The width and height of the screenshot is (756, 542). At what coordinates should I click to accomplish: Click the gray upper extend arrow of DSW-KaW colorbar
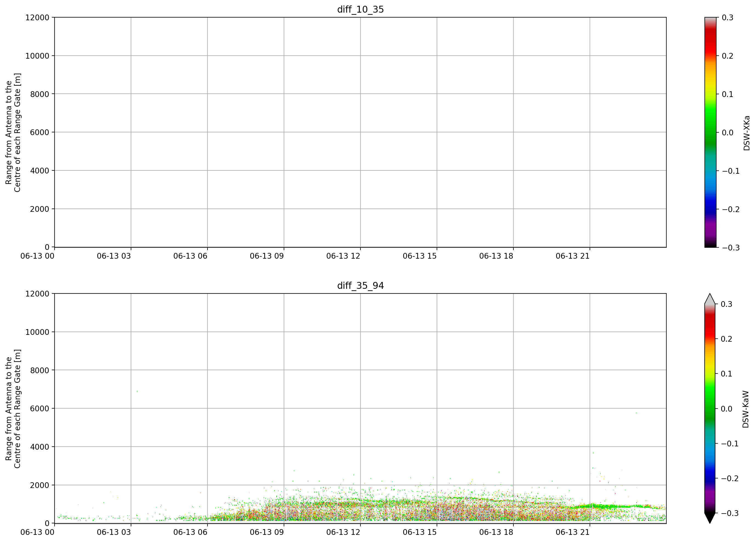[x=710, y=299]
